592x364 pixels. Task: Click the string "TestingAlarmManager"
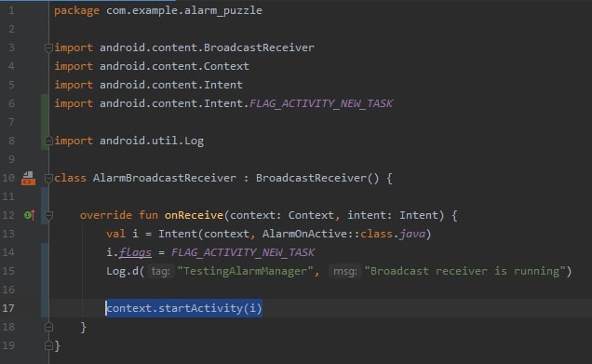pos(246,271)
